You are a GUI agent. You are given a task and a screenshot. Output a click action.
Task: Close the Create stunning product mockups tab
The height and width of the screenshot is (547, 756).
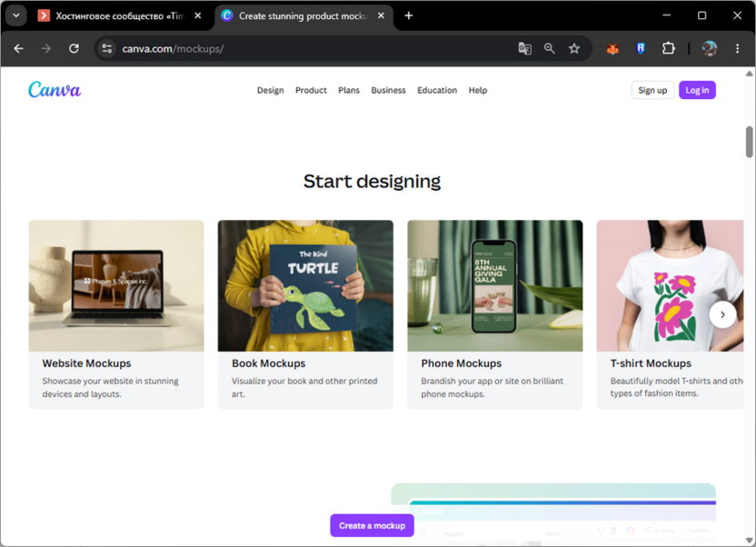[381, 16]
